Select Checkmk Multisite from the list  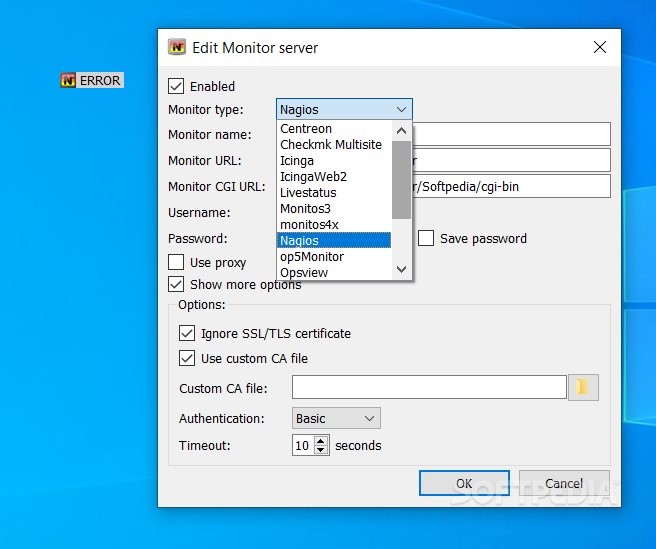click(334, 144)
